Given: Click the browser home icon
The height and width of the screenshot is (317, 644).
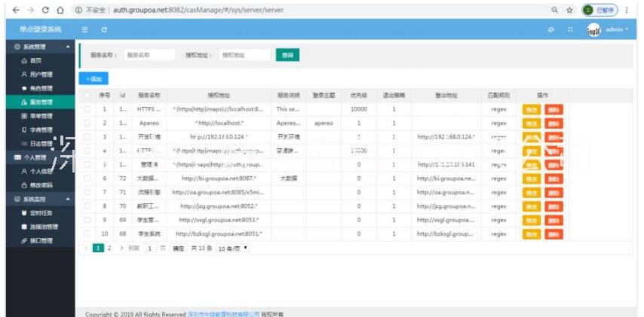Looking at the screenshot, I should coord(61,10).
